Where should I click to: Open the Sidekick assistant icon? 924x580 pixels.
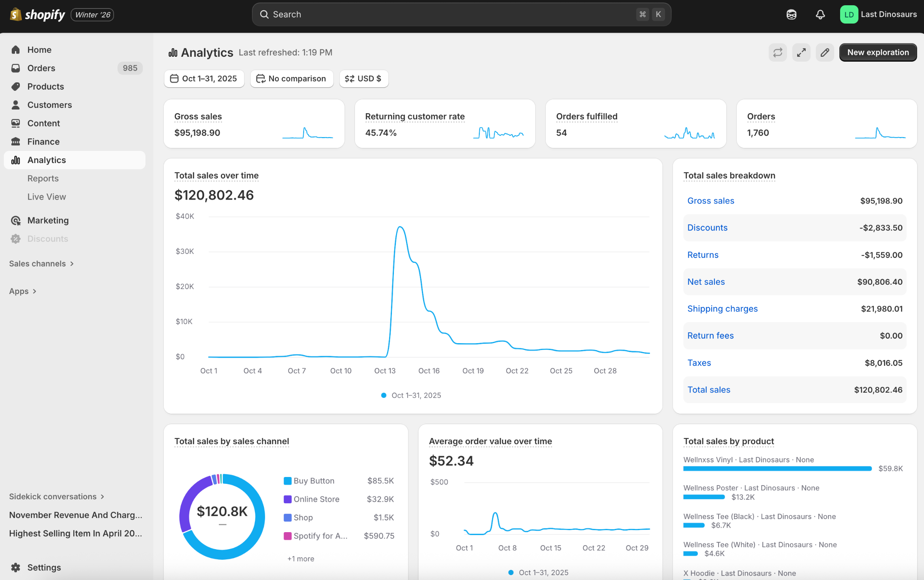pos(791,15)
